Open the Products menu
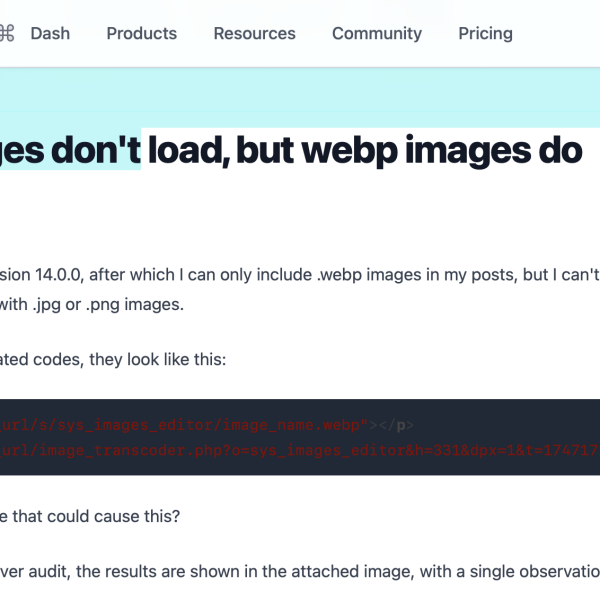600x600 pixels. pos(141,33)
